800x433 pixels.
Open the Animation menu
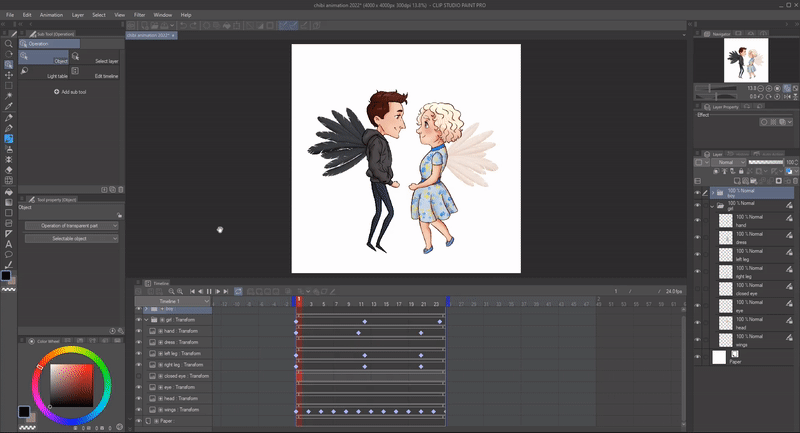click(x=52, y=16)
